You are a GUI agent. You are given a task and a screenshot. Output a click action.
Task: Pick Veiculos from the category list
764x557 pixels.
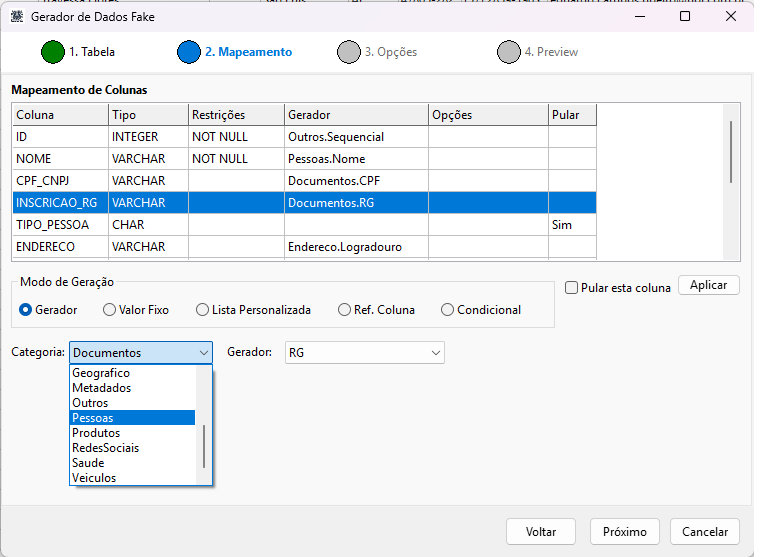click(133, 478)
